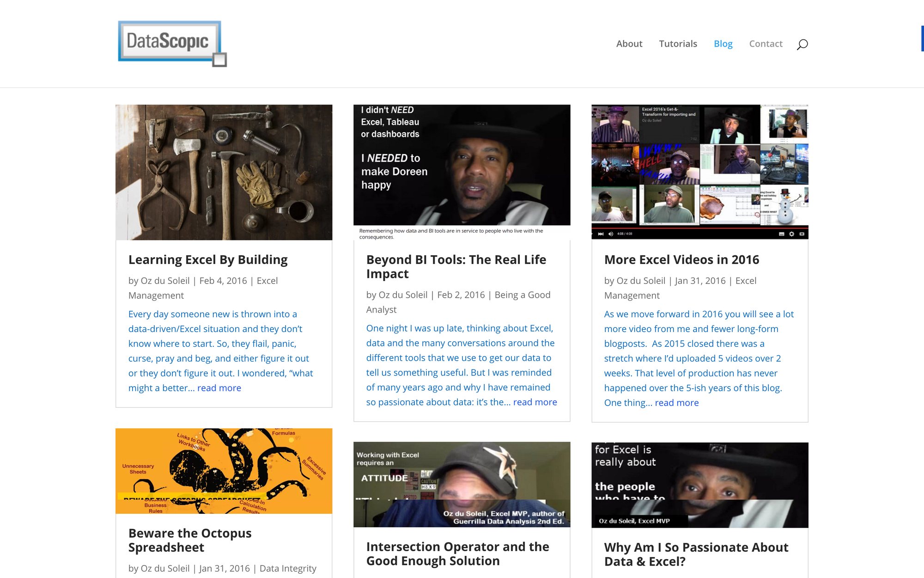This screenshot has height=578, width=924.
Task: Click 'read more' in More Excel Videos excerpt
Action: tap(677, 403)
